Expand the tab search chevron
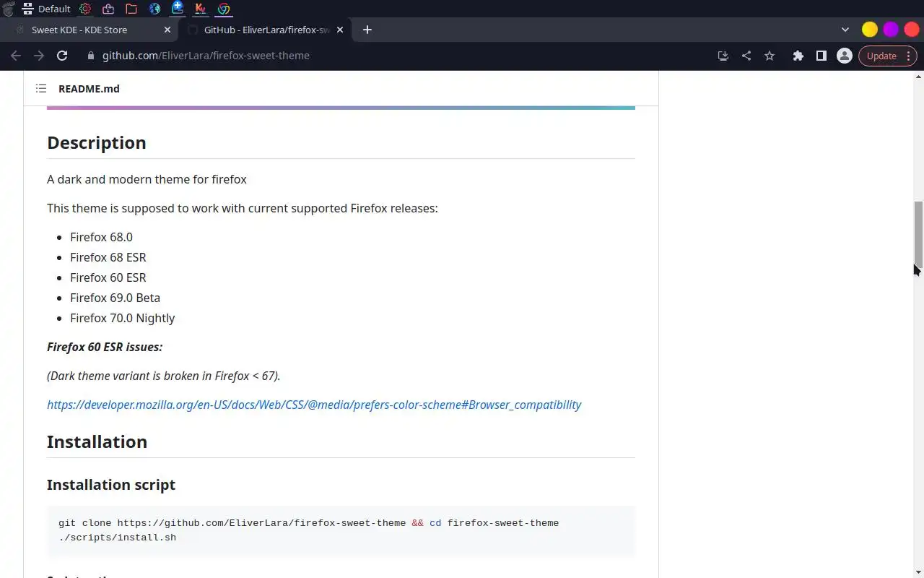This screenshot has width=924, height=578. 845,30
